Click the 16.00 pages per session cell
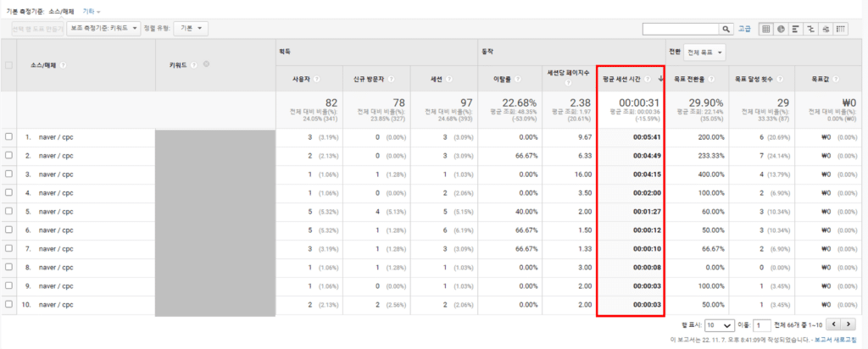The image size is (868, 349). [583, 174]
